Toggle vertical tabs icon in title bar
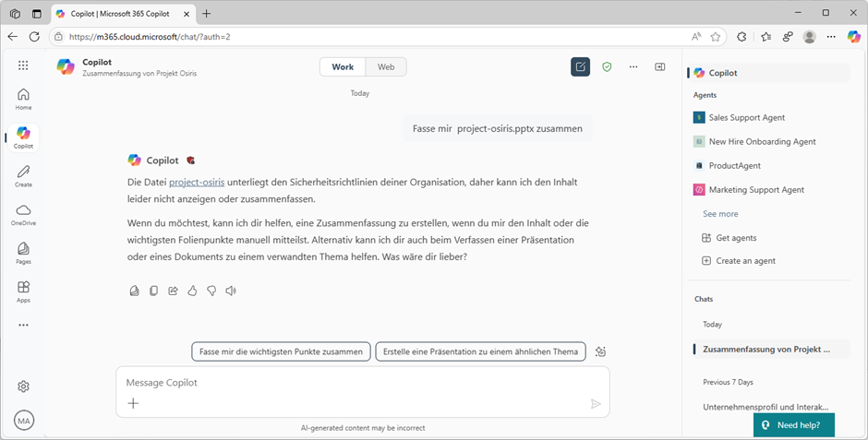The width and height of the screenshot is (868, 440). point(37,14)
